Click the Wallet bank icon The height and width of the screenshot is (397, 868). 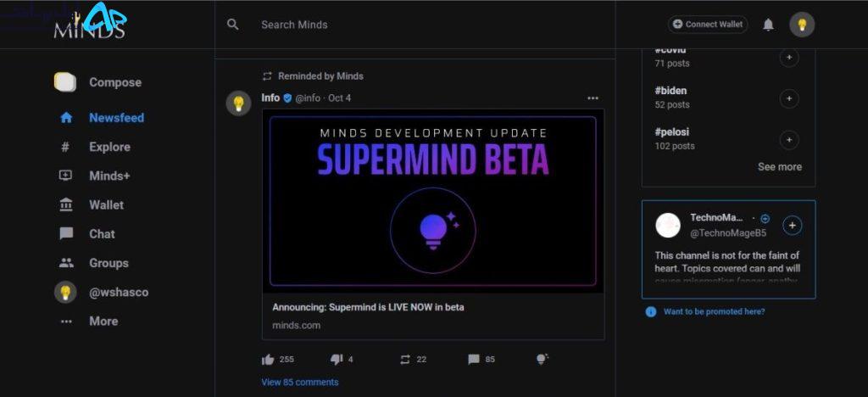66,205
